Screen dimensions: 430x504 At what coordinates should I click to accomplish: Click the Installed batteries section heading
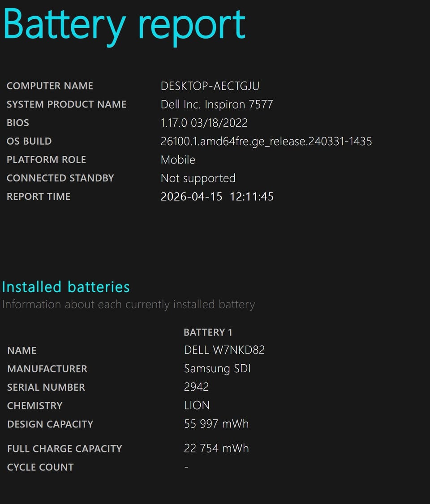point(66,287)
